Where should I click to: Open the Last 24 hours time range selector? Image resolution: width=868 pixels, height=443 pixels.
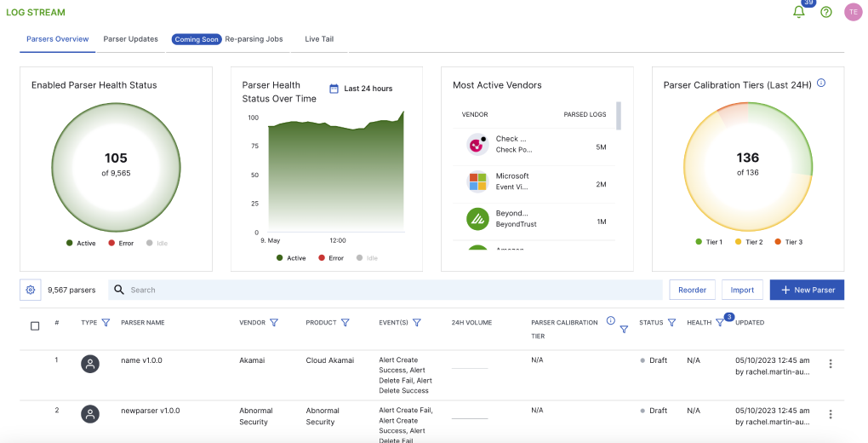pos(361,89)
